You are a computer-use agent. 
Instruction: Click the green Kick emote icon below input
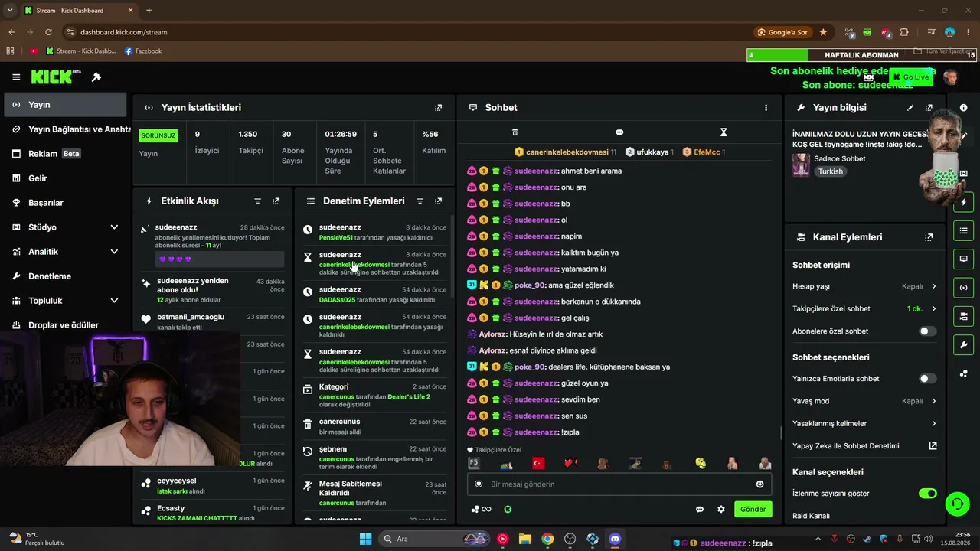[x=508, y=510]
